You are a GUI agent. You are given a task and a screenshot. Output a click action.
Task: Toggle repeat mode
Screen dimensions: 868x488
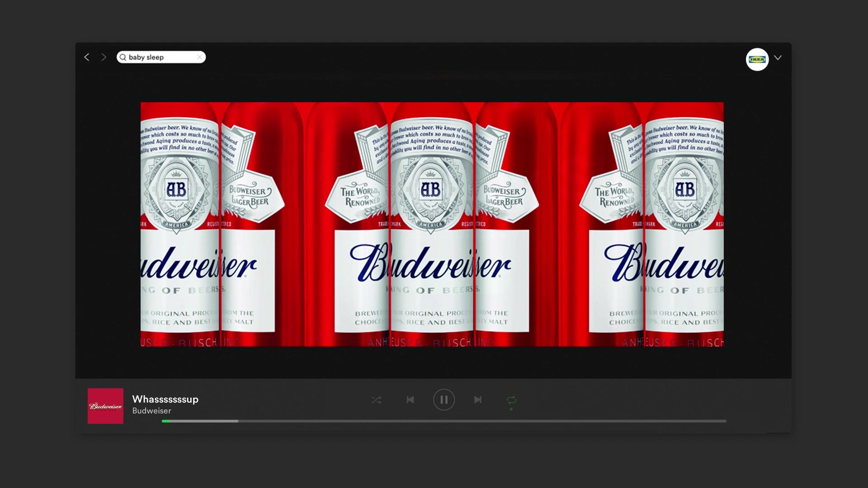point(511,400)
